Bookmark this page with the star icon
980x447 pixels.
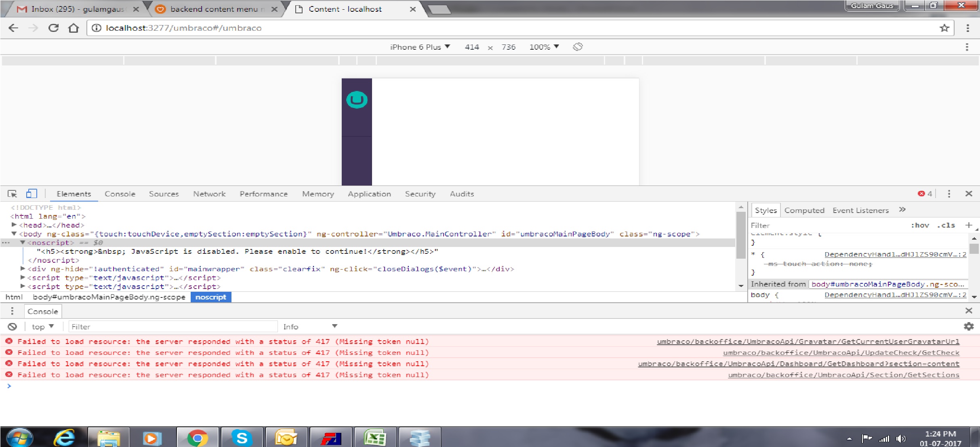pos(944,28)
